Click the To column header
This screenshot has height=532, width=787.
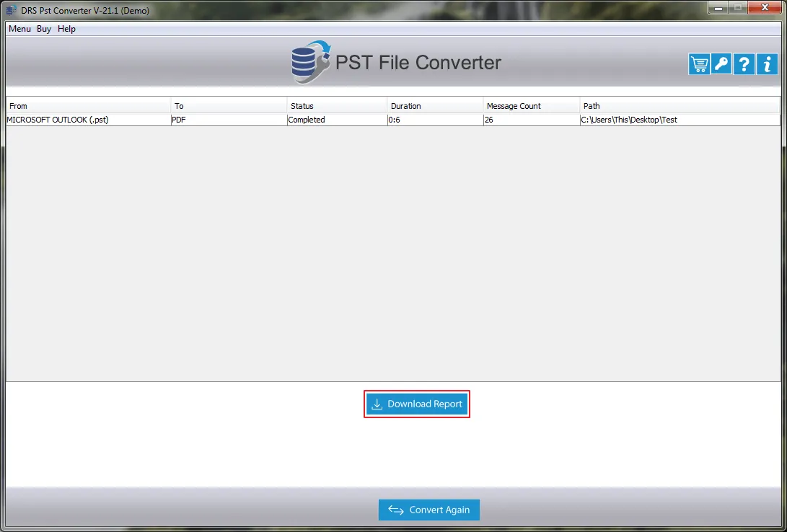tap(229, 106)
